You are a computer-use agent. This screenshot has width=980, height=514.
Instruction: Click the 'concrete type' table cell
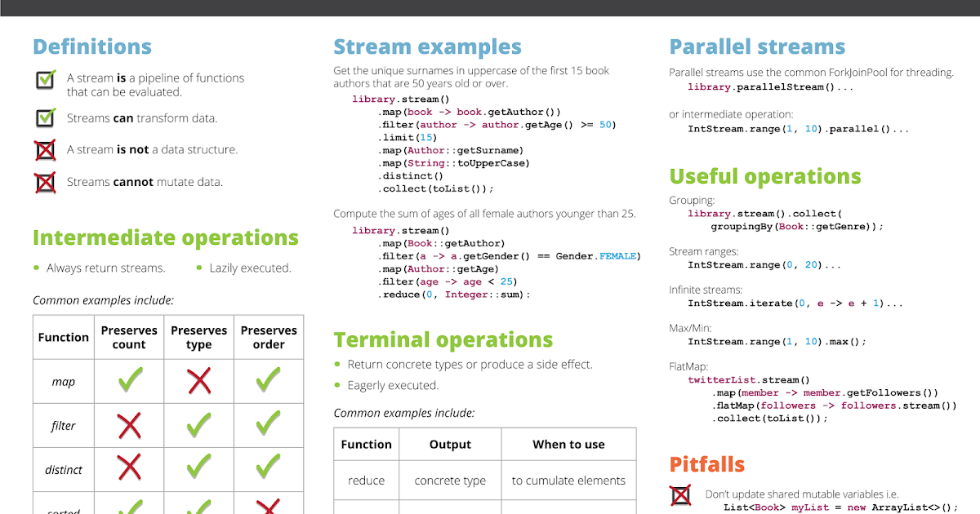pyautogui.click(x=450, y=481)
